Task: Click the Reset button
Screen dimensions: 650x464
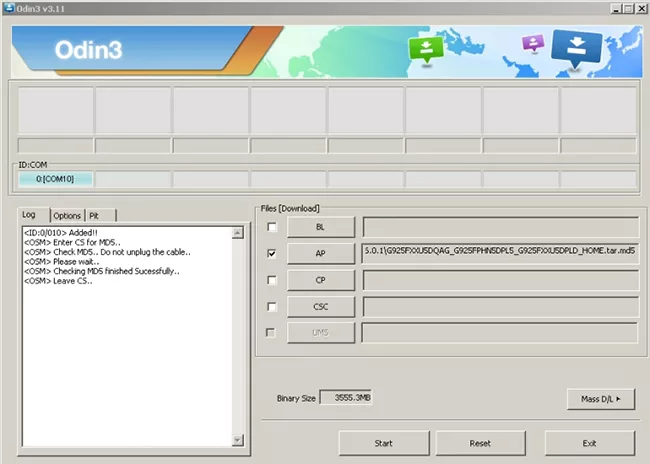Action: coord(478,442)
